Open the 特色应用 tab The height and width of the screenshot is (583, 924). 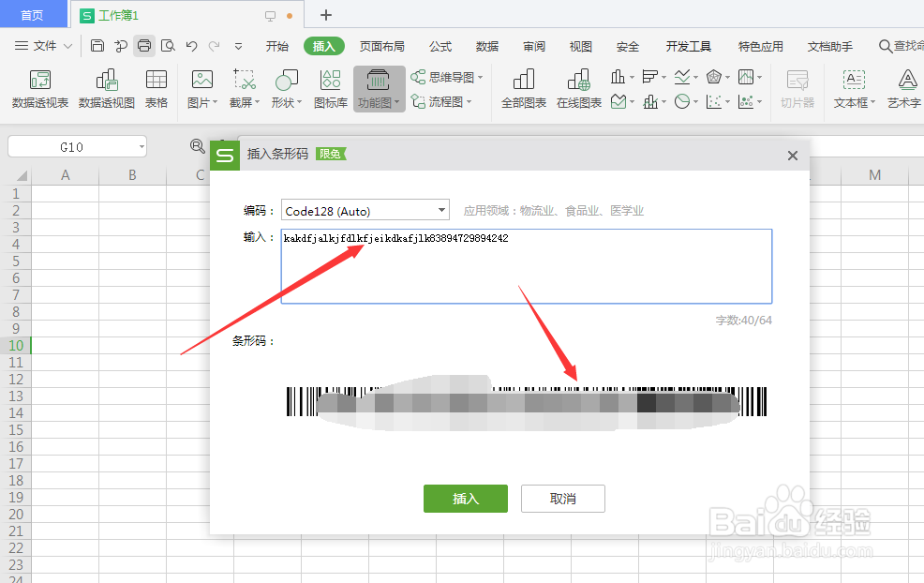click(x=760, y=47)
